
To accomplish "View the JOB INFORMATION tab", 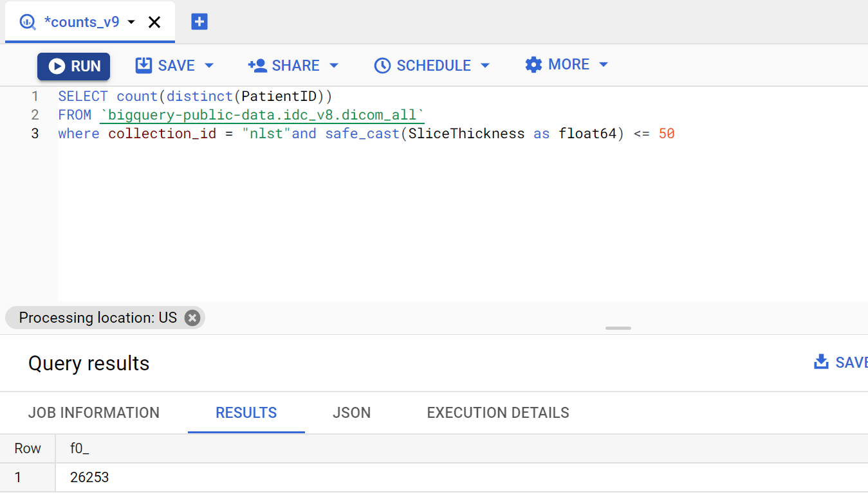I will point(93,412).
